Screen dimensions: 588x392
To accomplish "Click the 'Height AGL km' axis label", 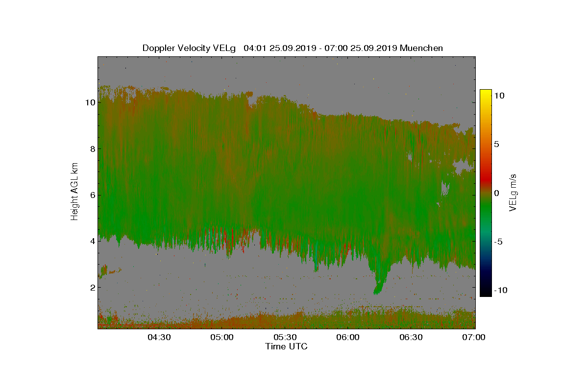I will coord(74,193).
